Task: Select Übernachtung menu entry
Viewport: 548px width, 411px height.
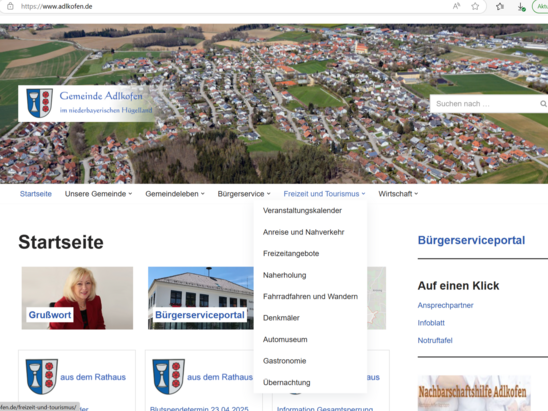Action: (x=287, y=383)
